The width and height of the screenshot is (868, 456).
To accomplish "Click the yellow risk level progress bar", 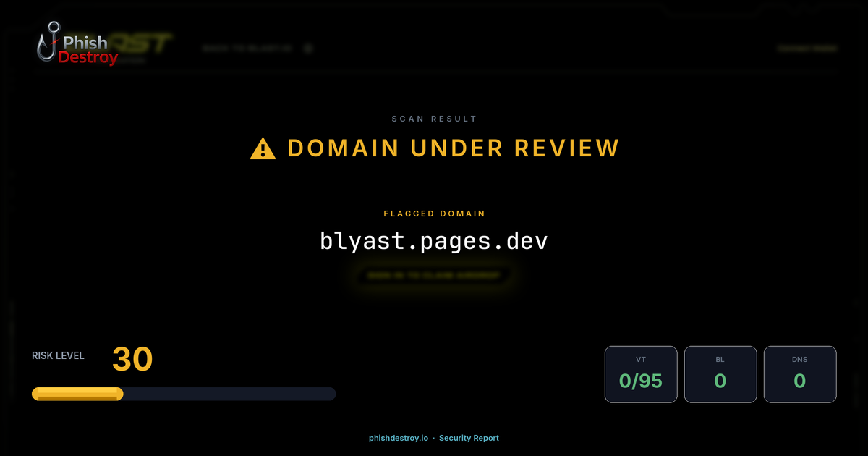I will pyautogui.click(x=77, y=393).
